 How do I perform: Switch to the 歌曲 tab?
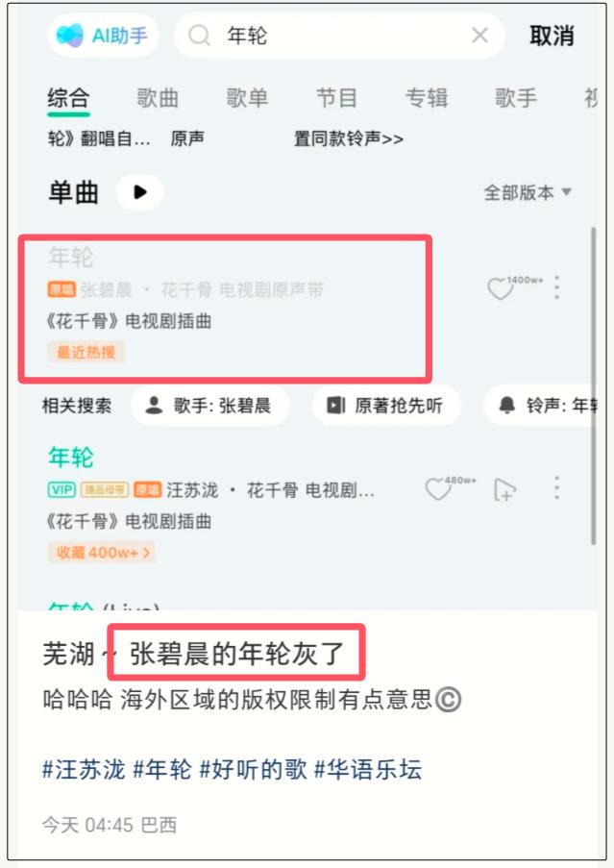coord(158,99)
